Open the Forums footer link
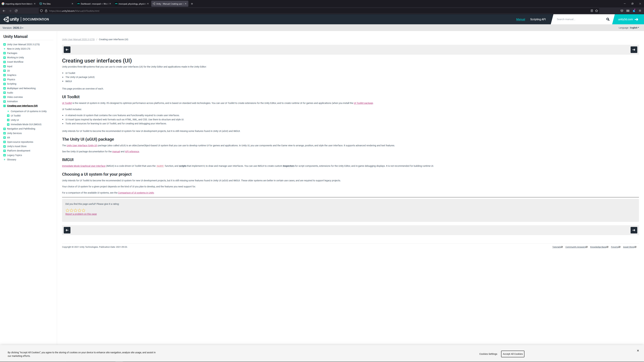 point(615,247)
